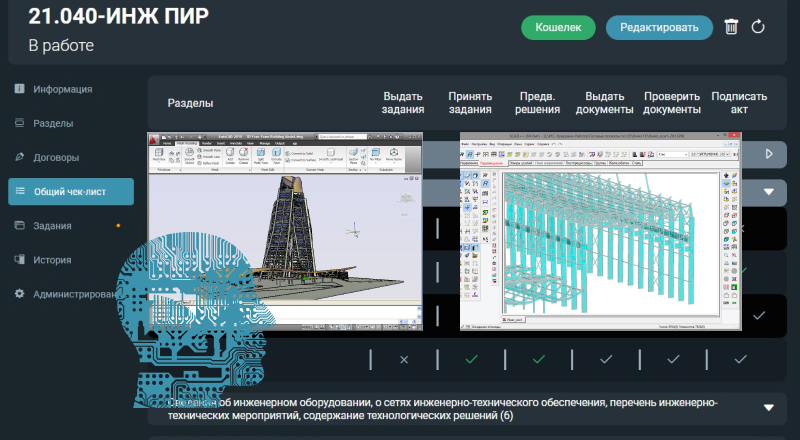Image resolution: width=800 pixels, height=440 pixels.
Task: Collapse the section using the arrow below the play arrow
Action: (x=769, y=191)
